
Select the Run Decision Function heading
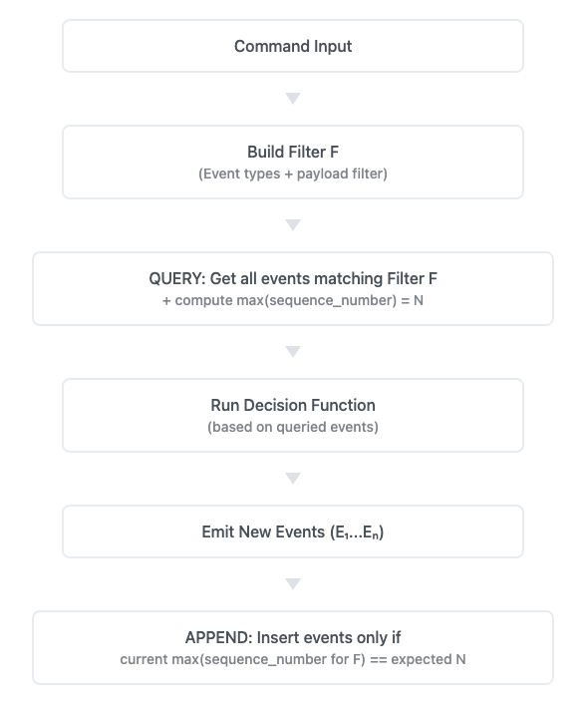[293, 405]
